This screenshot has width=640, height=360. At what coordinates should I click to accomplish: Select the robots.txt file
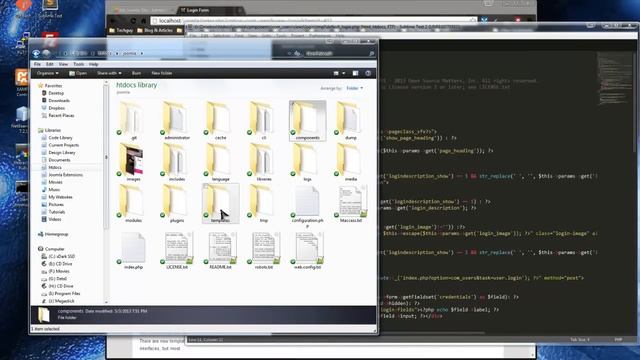tap(264, 251)
